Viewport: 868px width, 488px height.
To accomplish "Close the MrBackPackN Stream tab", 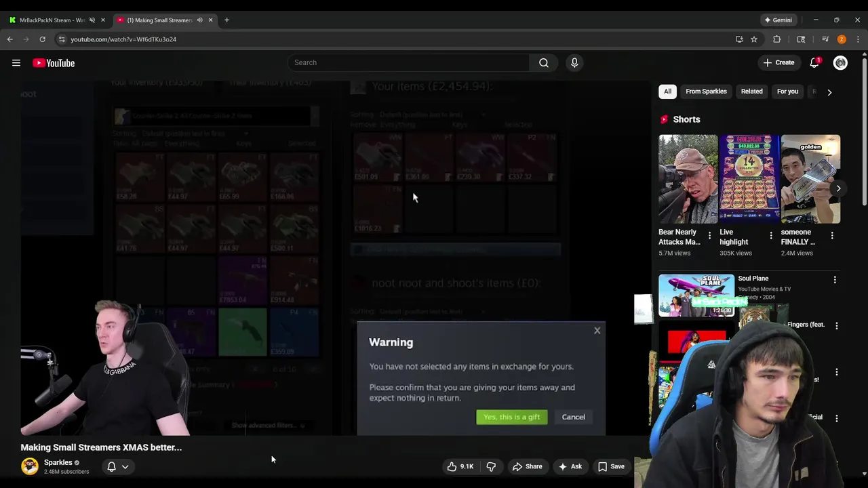I will click(103, 20).
